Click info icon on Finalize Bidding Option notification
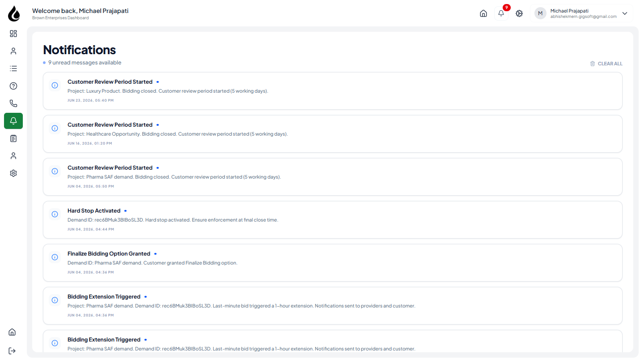 click(x=55, y=257)
